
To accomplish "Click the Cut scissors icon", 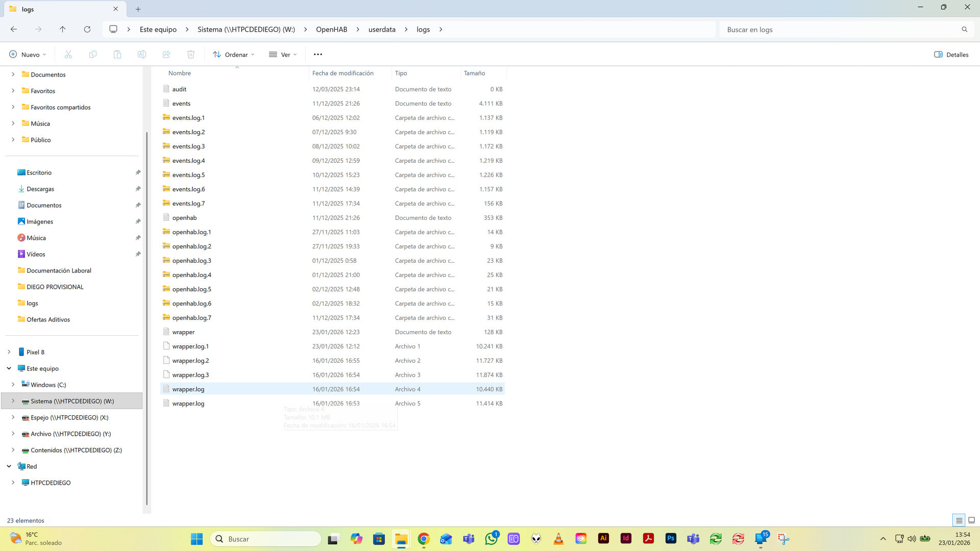I will click(x=68, y=55).
